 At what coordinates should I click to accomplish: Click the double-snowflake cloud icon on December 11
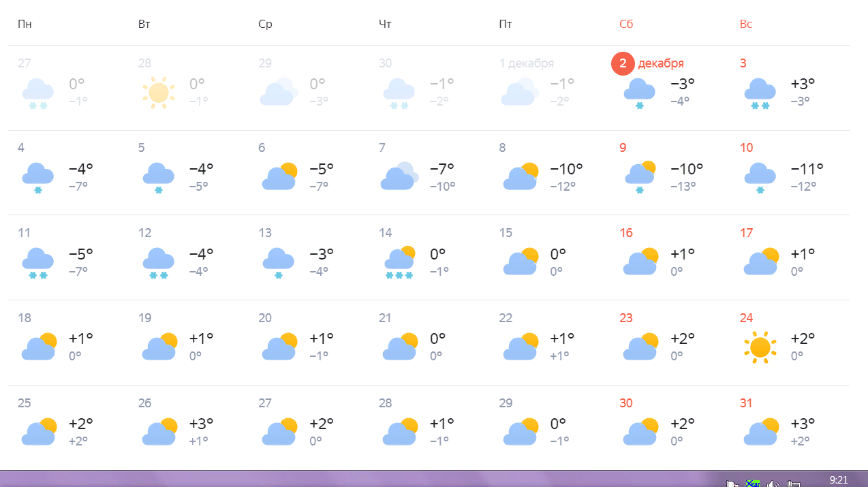coord(38,263)
